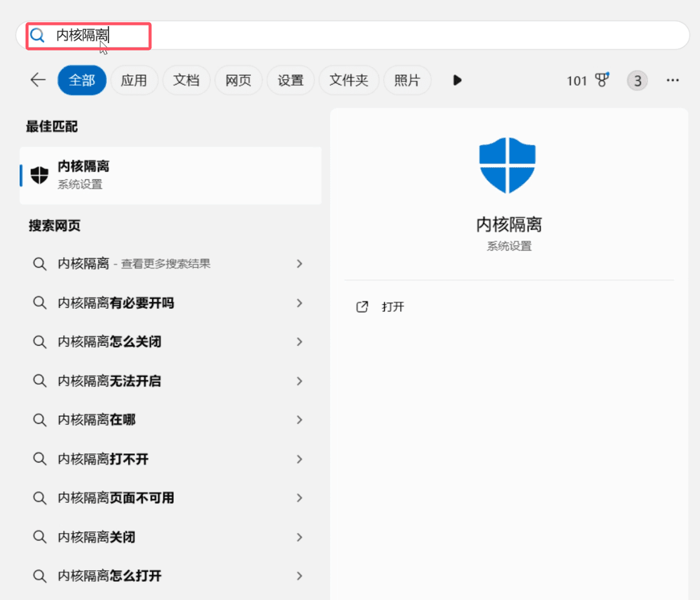Switch to the 网页 filter tab
Viewport: 700px width, 600px height.
[x=238, y=80]
